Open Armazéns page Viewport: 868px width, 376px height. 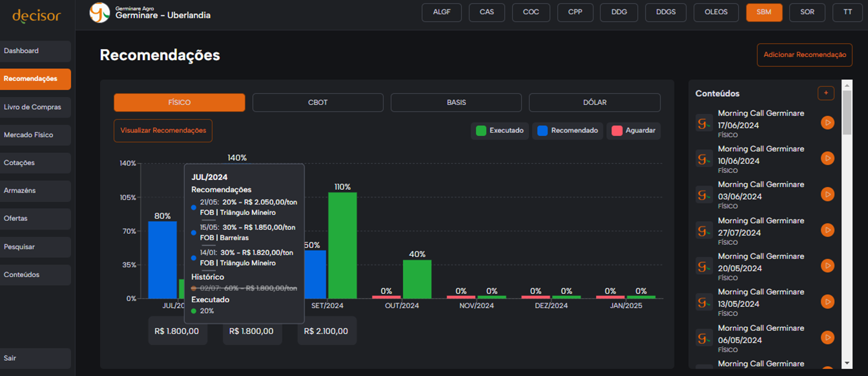pyautogui.click(x=36, y=191)
